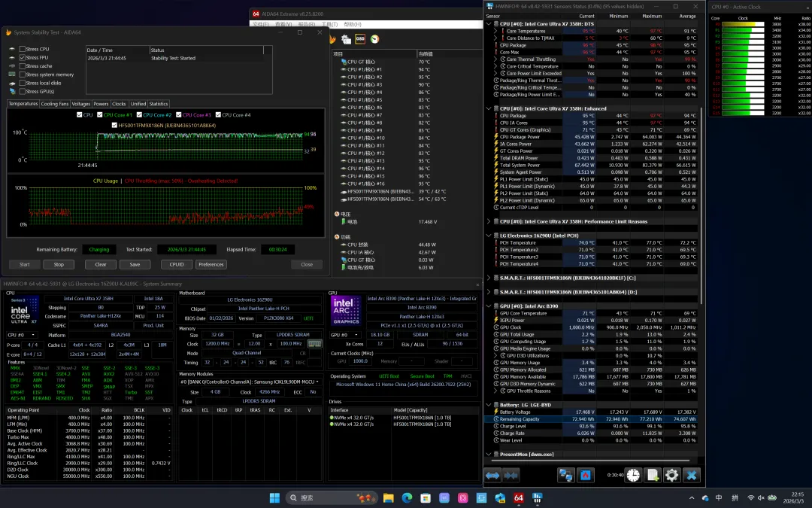Click the P0 core clock bar in Active Clock
The width and height of the screenshot is (812, 508).
743,24
